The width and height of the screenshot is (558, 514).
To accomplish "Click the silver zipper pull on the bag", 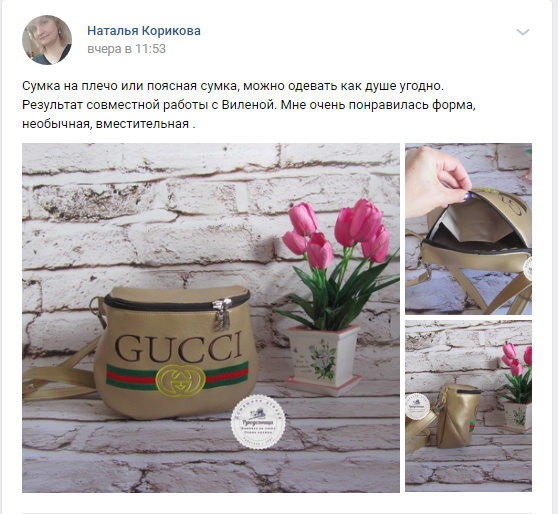I will click(223, 313).
